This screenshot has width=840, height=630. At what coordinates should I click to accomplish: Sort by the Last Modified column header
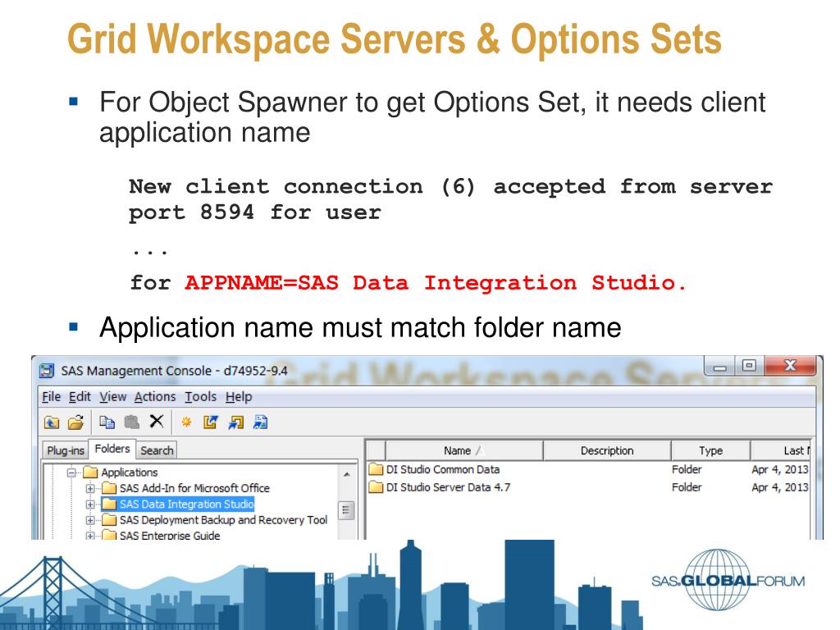tap(781, 450)
